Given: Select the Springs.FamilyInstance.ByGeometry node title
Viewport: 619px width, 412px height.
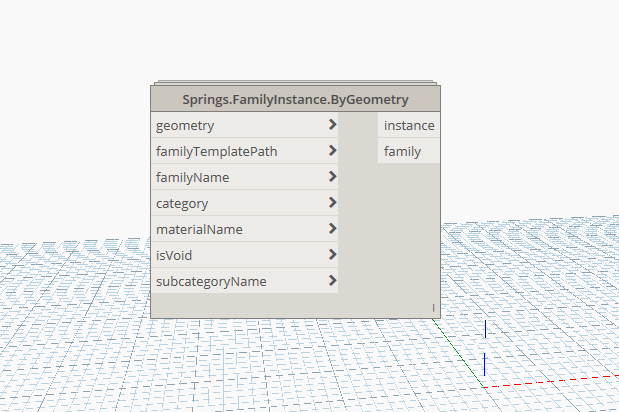Looking at the screenshot, I should (295, 99).
